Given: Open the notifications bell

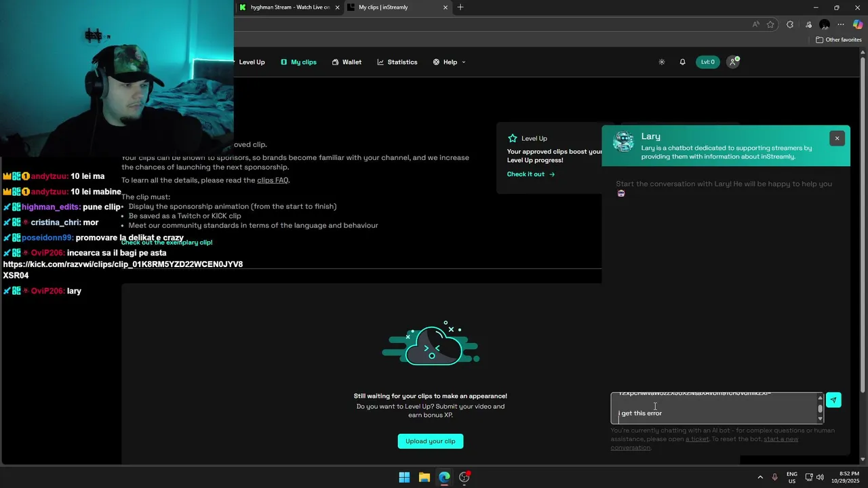Looking at the screenshot, I should (x=683, y=62).
